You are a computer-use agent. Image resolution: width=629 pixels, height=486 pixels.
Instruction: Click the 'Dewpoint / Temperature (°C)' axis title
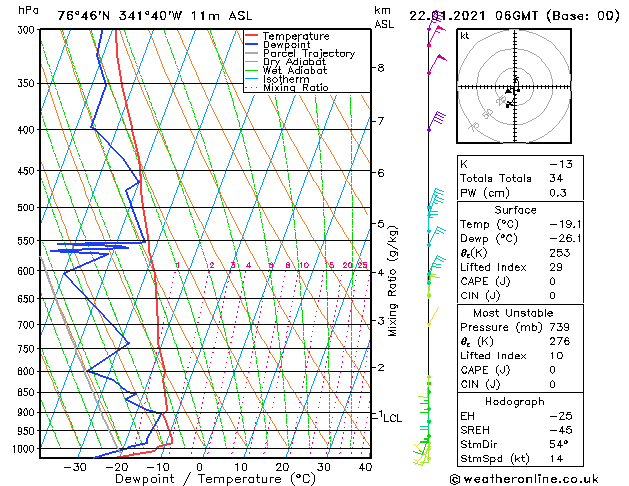(215, 479)
